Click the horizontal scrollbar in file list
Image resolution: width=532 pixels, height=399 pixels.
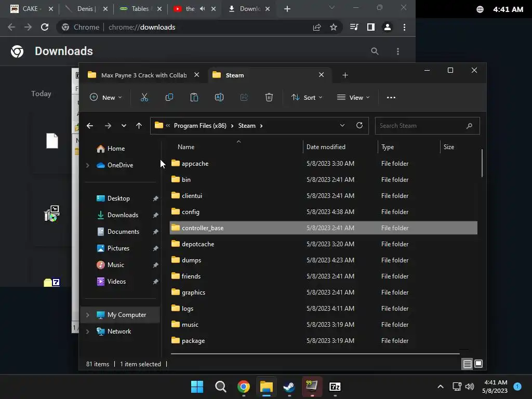point(315,353)
